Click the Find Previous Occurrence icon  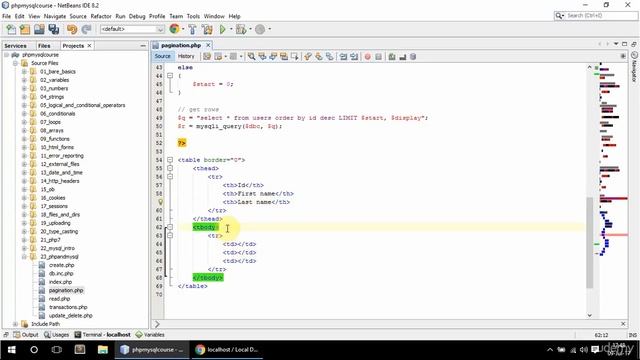[262, 57]
